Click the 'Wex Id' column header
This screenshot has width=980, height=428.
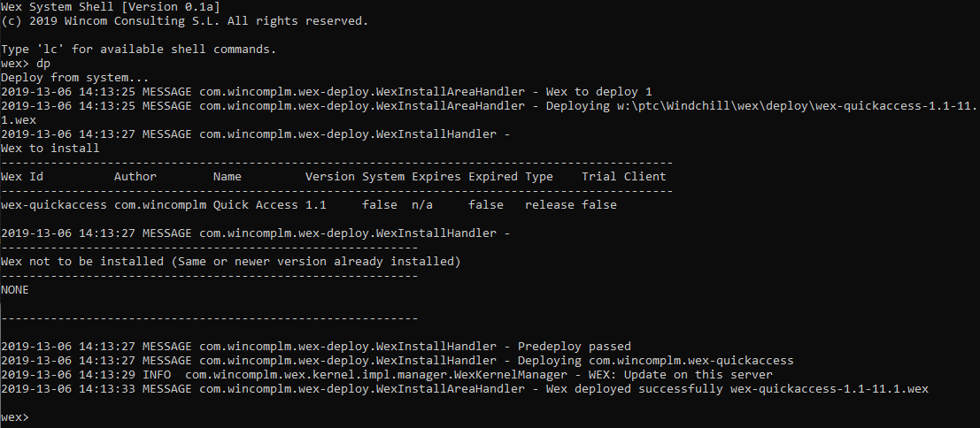click(22, 177)
